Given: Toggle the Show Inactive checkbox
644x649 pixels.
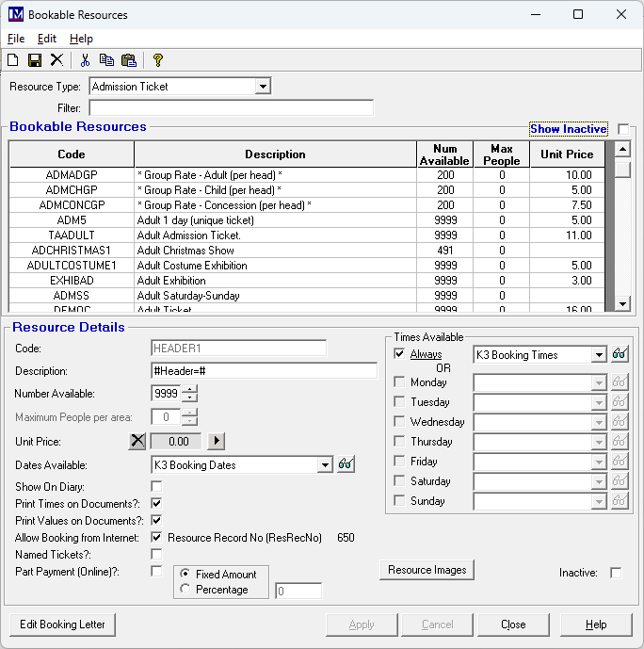Looking at the screenshot, I should pos(623,129).
